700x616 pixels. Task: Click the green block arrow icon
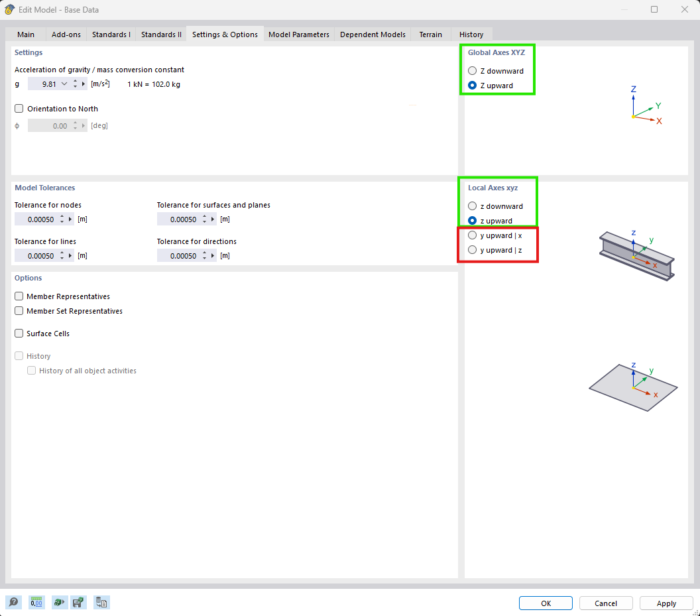(59, 602)
